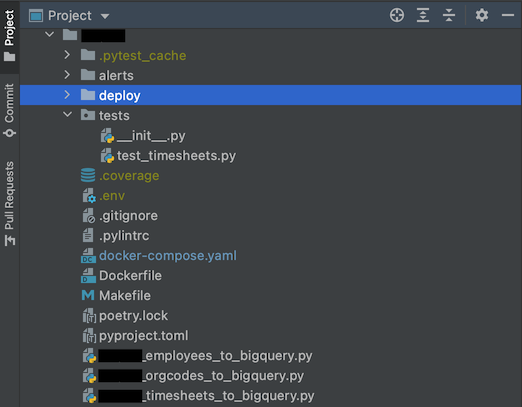This screenshot has width=522, height=407.
Task: Click the Dockerfile file icon
Action: 88,276
